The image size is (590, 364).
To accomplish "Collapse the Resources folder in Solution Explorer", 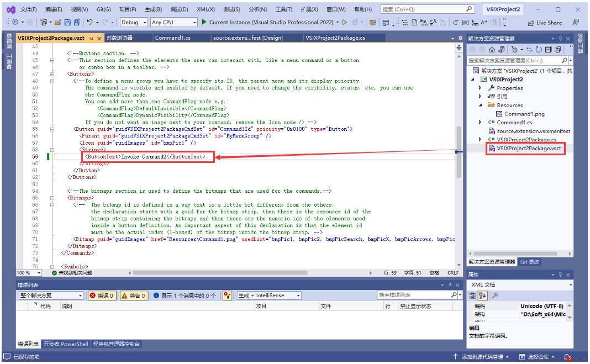I will click(x=480, y=105).
